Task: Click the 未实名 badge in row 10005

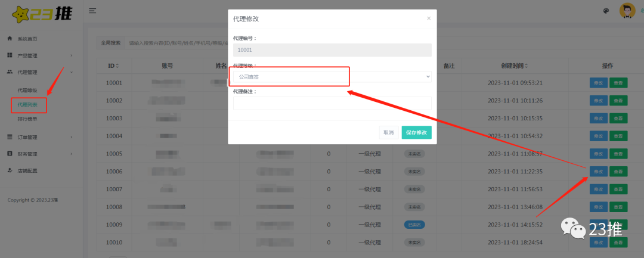Action: point(414,154)
